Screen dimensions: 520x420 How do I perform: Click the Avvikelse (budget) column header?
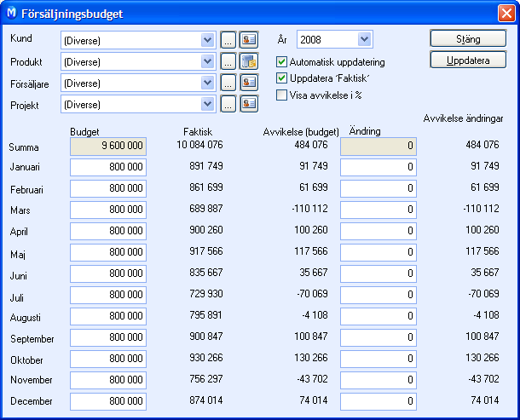pos(301,132)
